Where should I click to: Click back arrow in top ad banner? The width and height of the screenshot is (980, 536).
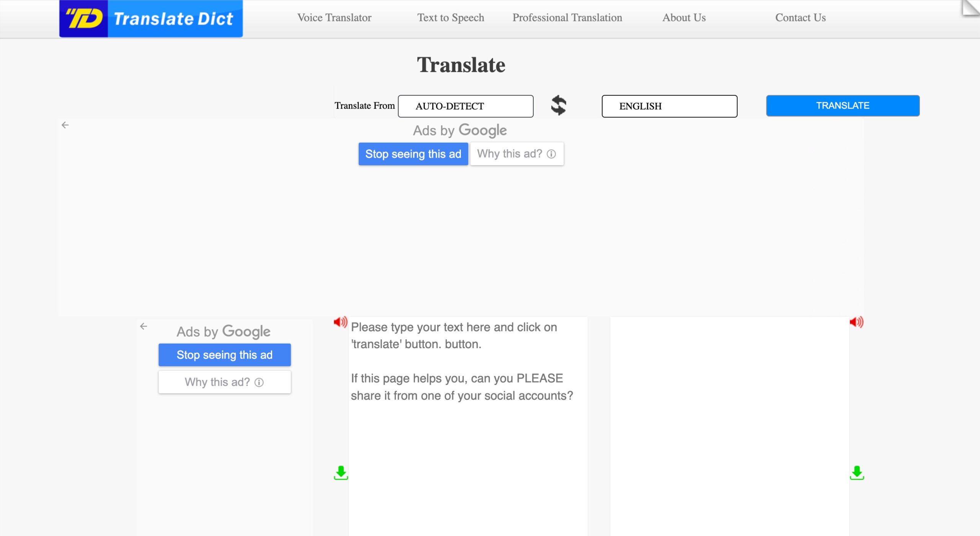click(x=65, y=125)
